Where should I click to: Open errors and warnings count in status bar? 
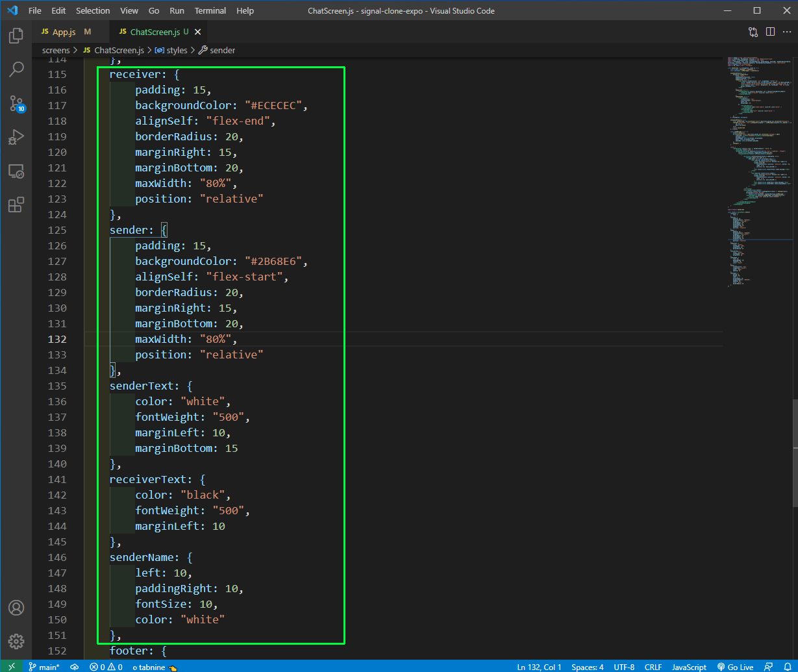point(106,667)
